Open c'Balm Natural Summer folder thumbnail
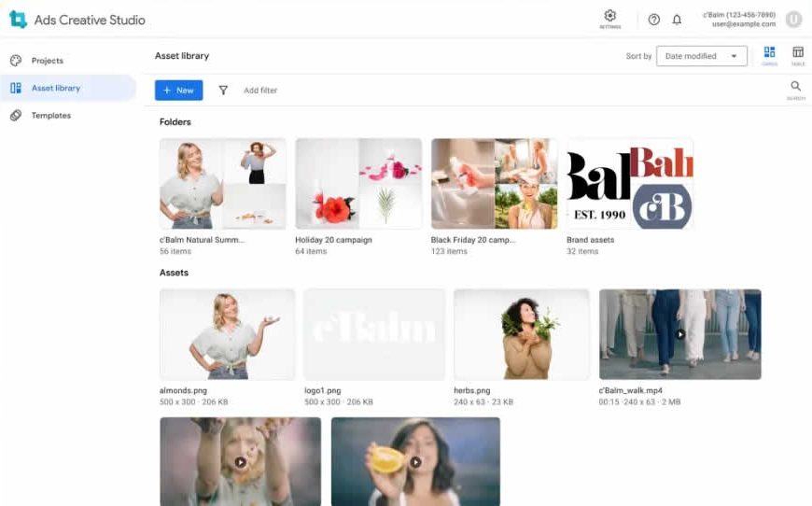The image size is (812, 506). 223,183
